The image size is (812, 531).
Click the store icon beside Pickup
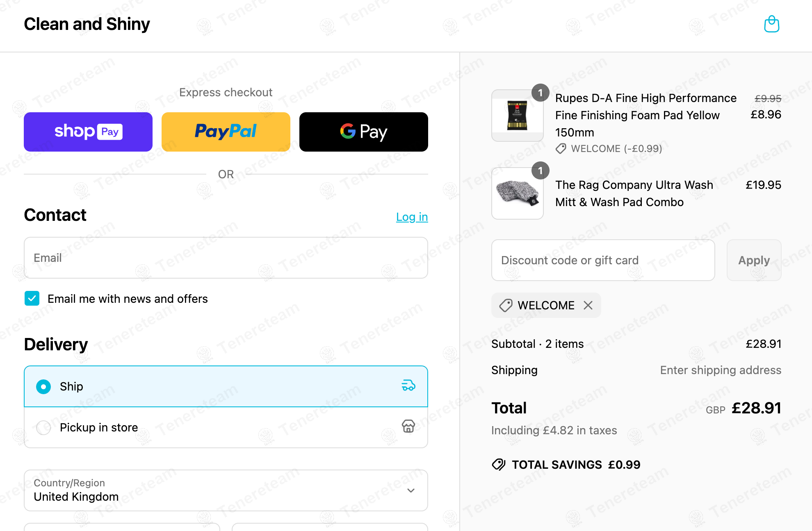tap(408, 427)
